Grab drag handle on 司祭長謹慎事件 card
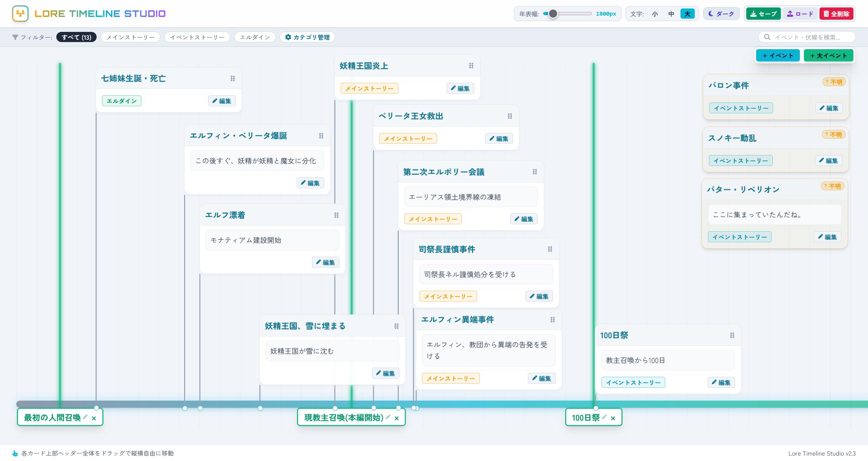Screen dimensions: 868x461 [x=550, y=249]
